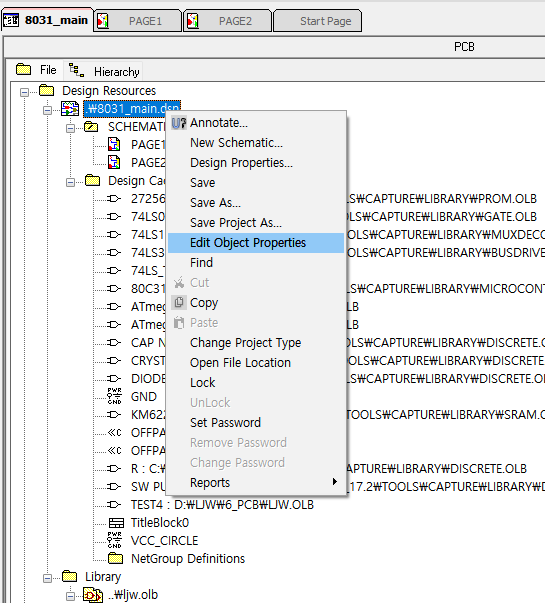Select the GND tree item
Screen dimensions: 545x603
point(144,396)
